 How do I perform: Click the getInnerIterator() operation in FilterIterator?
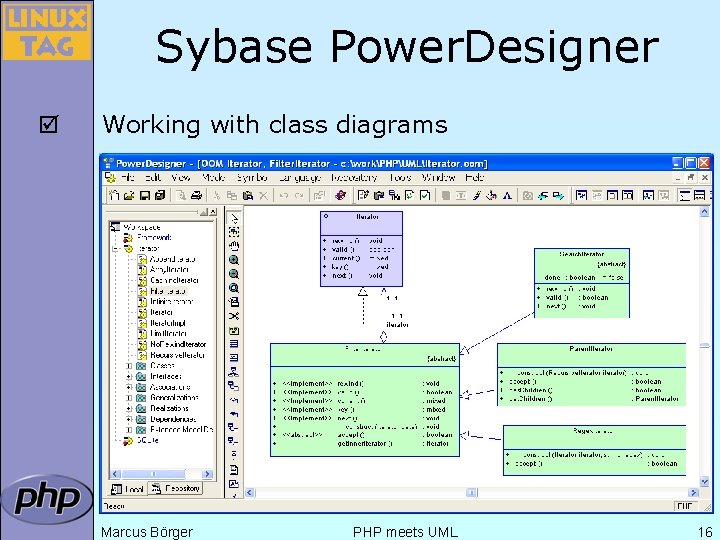point(365,444)
